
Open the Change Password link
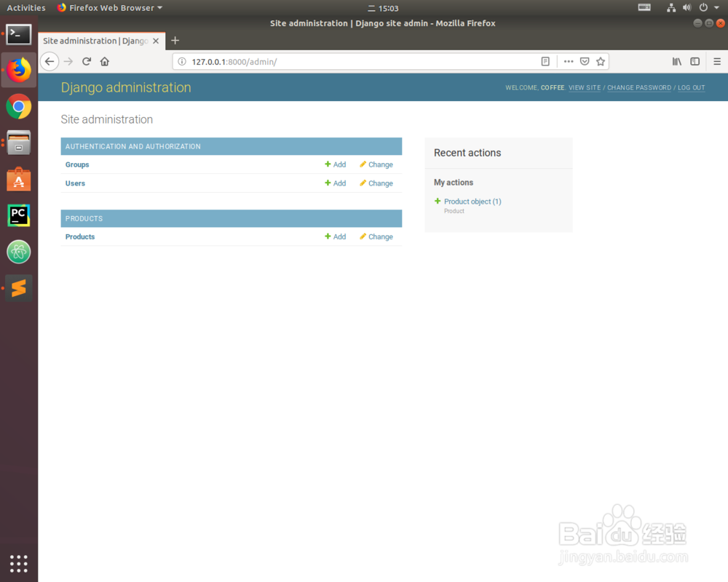coord(639,88)
